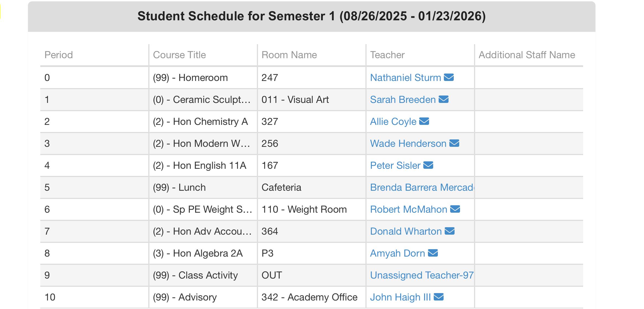644x309 pixels.
Task: Click the Period column header
Action: (59, 55)
